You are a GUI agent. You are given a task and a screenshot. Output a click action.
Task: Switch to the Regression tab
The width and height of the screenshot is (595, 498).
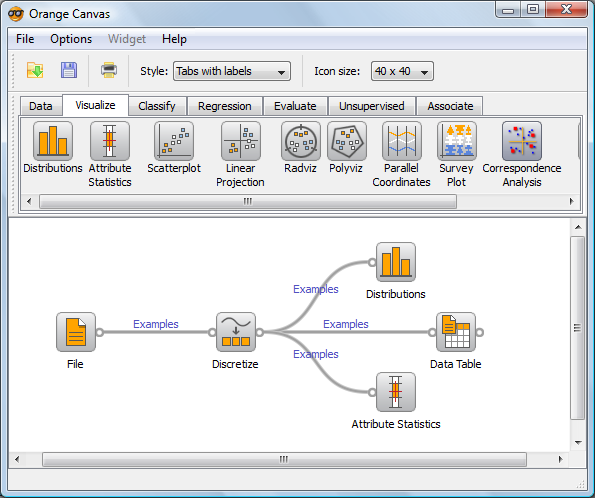pos(225,106)
